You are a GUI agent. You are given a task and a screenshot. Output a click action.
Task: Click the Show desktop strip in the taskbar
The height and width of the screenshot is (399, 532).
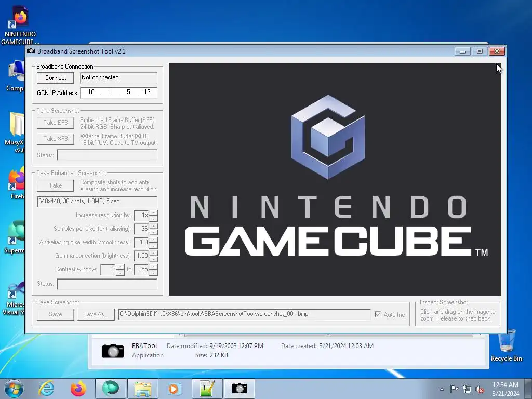(x=528, y=389)
